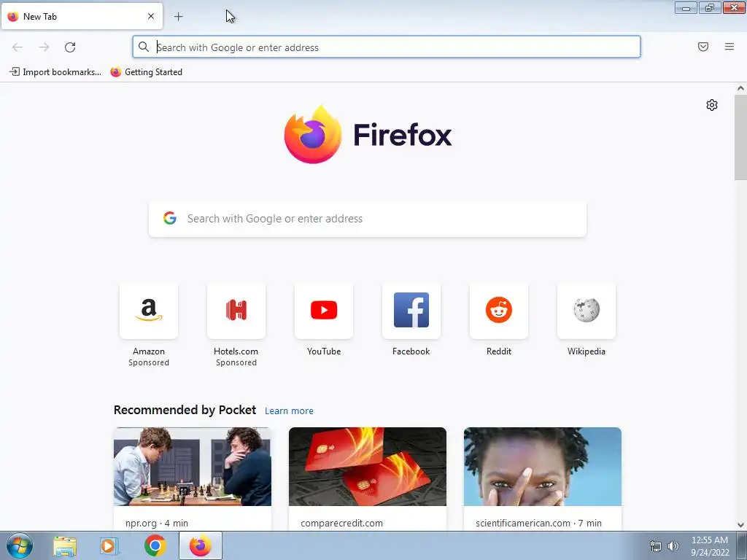Click the Google logo in search box
This screenshot has height=560, width=747.
click(x=170, y=218)
